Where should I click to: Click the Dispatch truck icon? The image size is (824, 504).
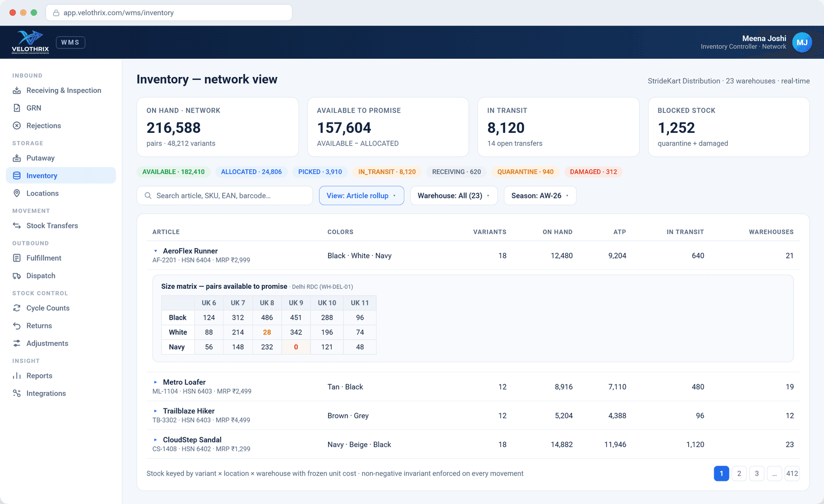tap(17, 276)
